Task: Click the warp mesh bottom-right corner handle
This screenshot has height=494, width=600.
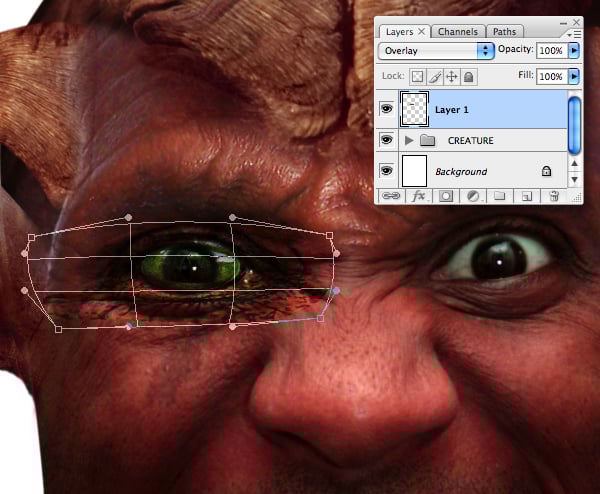Action: tap(321, 318)
